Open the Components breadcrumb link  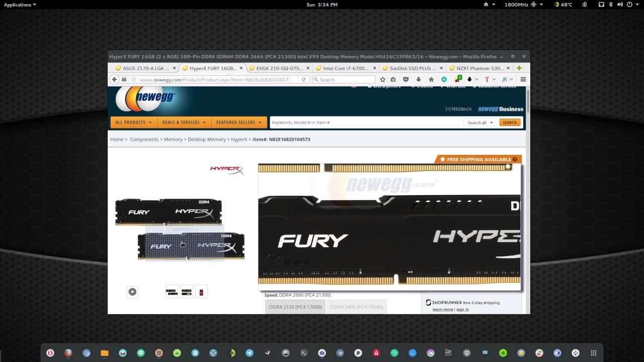pyautogui.click(x=144, y=139)
